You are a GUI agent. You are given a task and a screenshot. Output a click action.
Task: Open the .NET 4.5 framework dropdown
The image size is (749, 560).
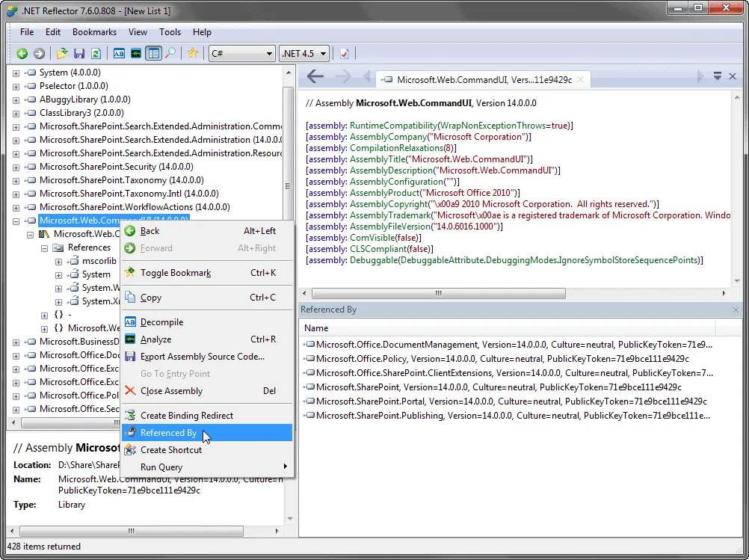[x=303, y=53]
